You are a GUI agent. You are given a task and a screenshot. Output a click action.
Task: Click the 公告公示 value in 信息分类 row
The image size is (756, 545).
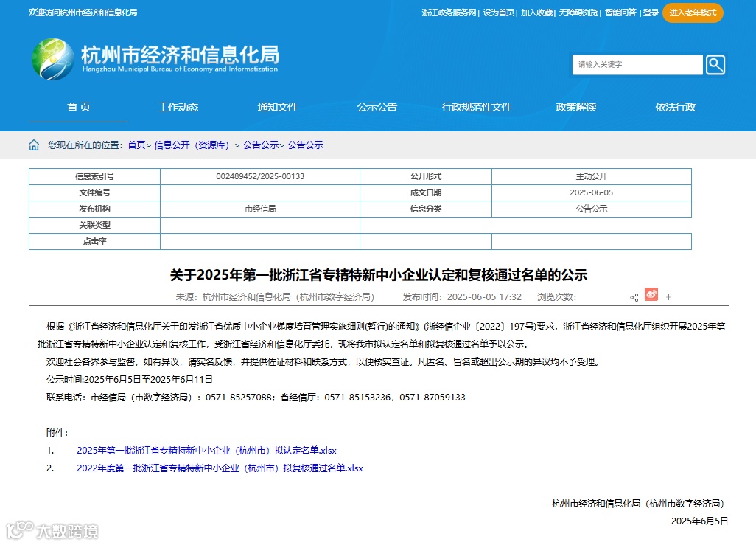click(592, 209)
